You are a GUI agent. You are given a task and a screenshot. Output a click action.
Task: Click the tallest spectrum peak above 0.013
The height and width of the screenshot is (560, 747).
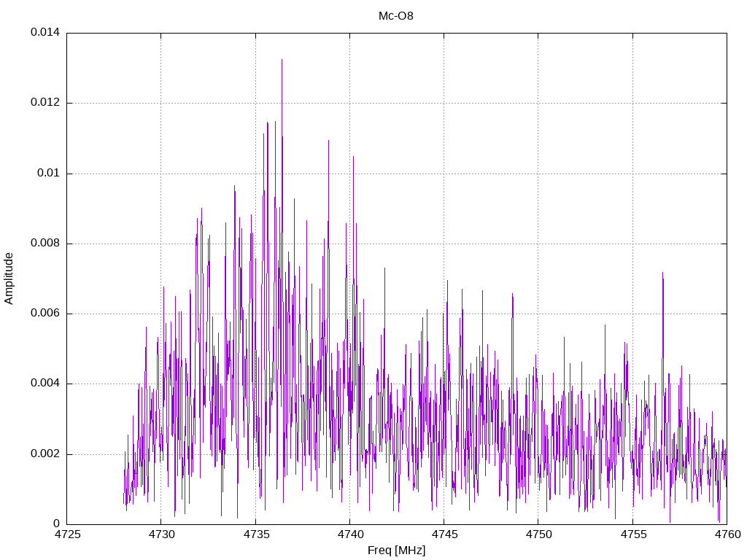pyautogui.click(x=282, y=61)
